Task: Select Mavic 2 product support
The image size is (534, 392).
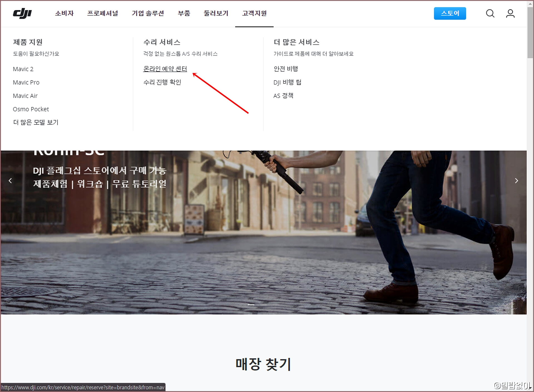Action: click(x=23, y=69)
